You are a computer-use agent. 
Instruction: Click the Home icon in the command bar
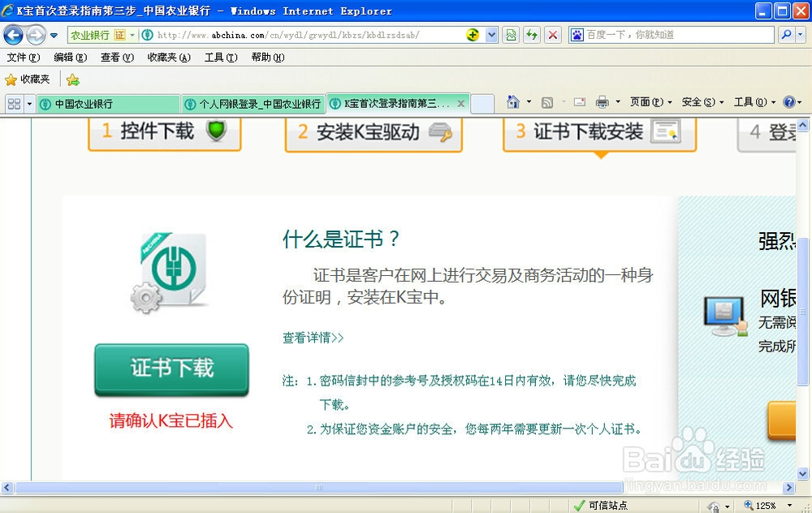pos(512,102)
